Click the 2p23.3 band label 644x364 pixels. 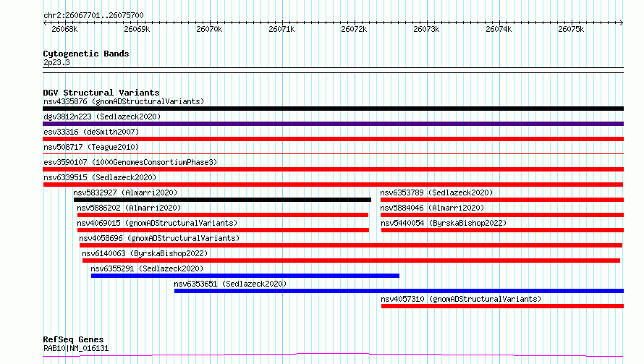point(56,62)
